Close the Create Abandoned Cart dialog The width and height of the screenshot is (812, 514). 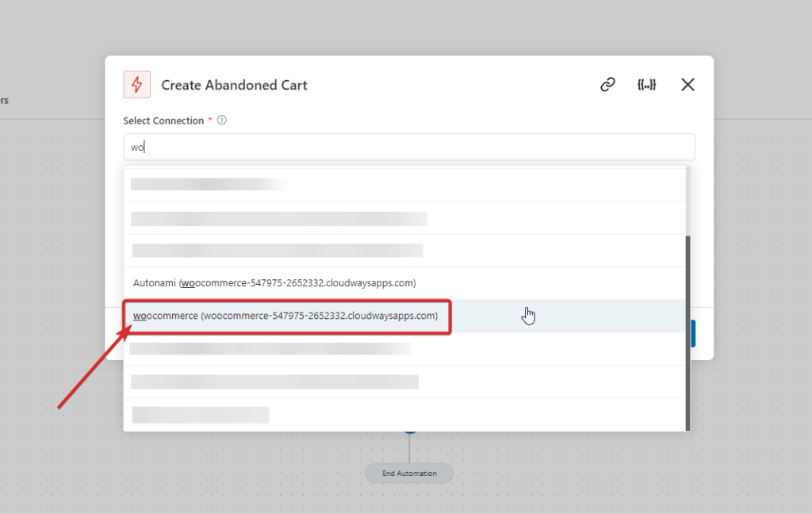coord(688,84)
